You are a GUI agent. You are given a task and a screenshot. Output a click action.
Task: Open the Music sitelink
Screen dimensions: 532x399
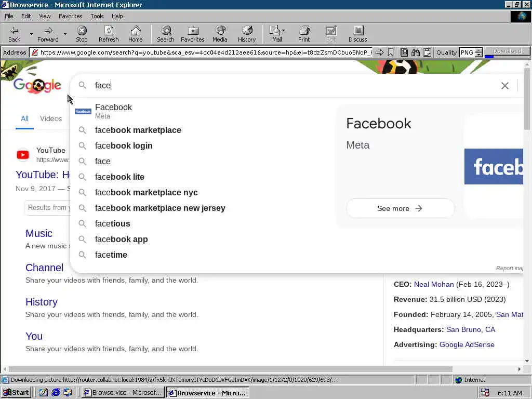[38, 233]
